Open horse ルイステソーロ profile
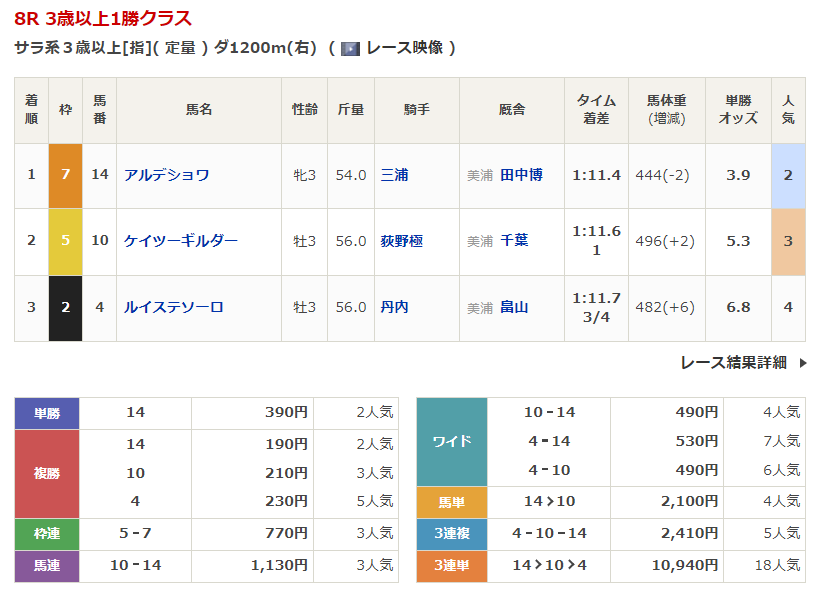820x593 pixels. (x=173, y=307)
